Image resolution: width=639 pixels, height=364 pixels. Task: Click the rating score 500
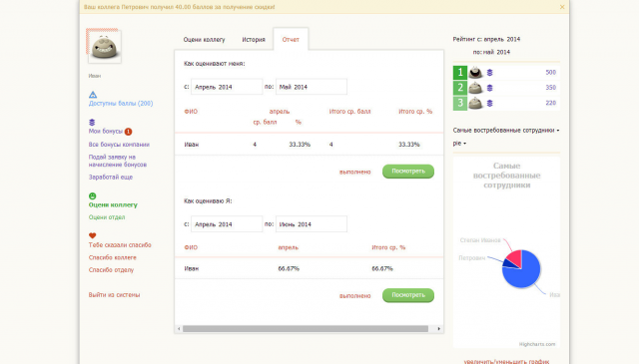[550, 73]
